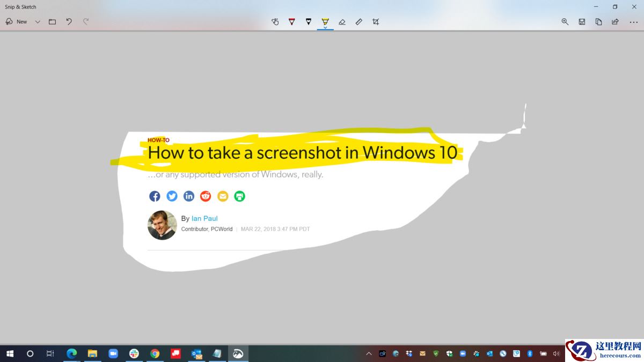Open the New snip dropdown arrow
Image resolution: width=644 pixels, height=362 pixels.
pos(37,21)
